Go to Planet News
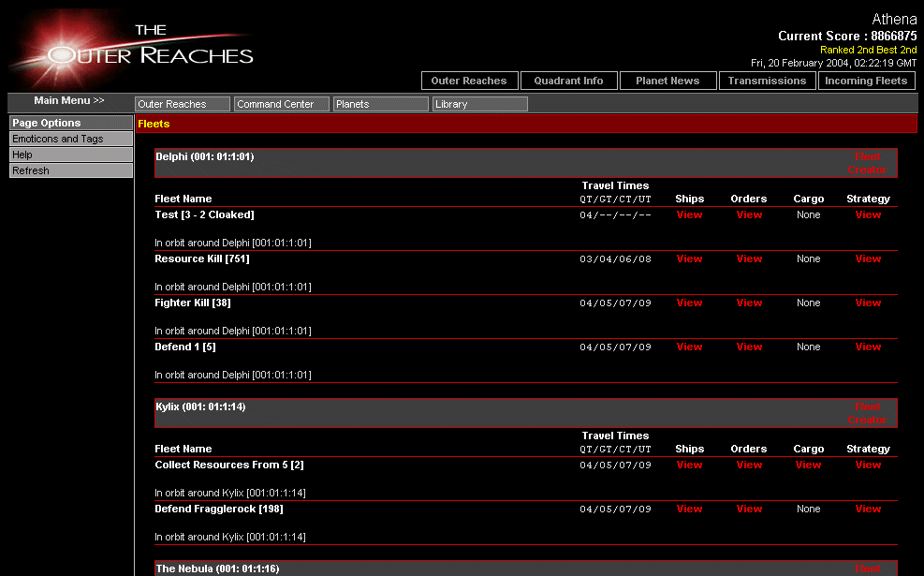The height and width of the screenshot is (576, 924). tap(667, 81)
